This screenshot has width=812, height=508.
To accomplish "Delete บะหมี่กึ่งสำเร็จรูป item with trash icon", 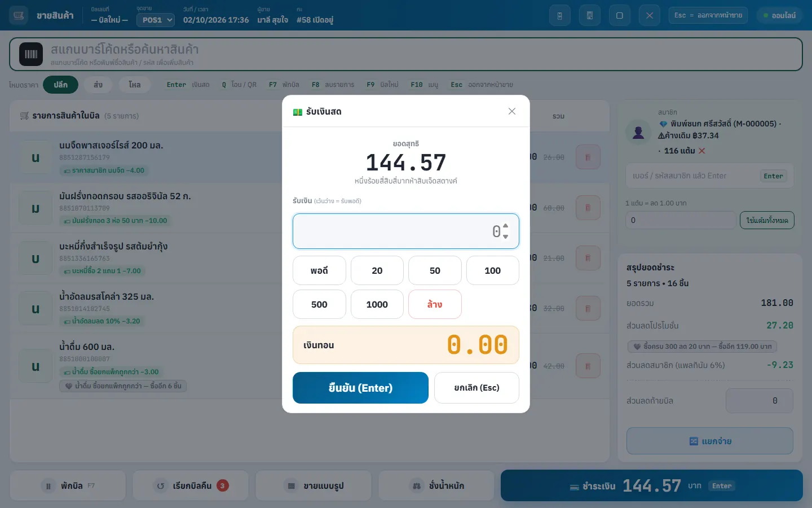I will tap(588, 258).
